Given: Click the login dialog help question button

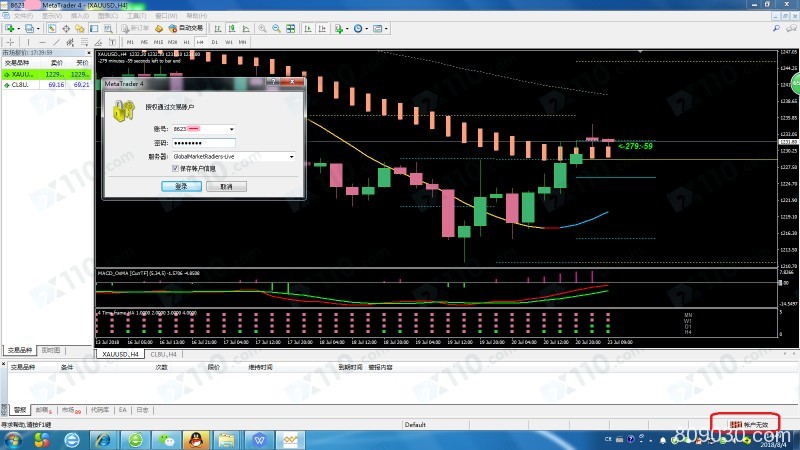Looking at the screenshot, I should click(x=273, y=82).
